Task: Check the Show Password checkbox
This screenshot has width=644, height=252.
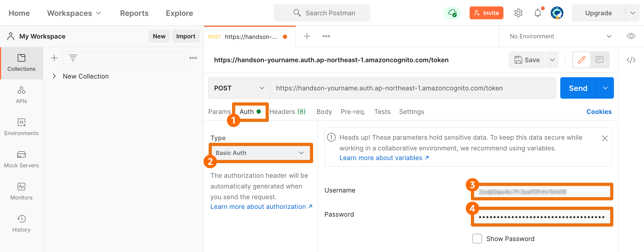Action: (x=477, y=239)
